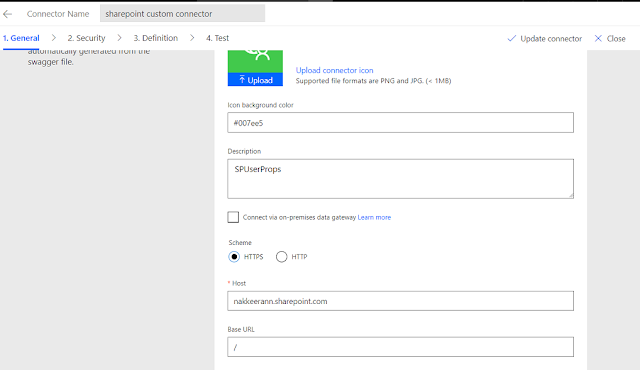Click the Description resize handle corner

pos(571,195)
